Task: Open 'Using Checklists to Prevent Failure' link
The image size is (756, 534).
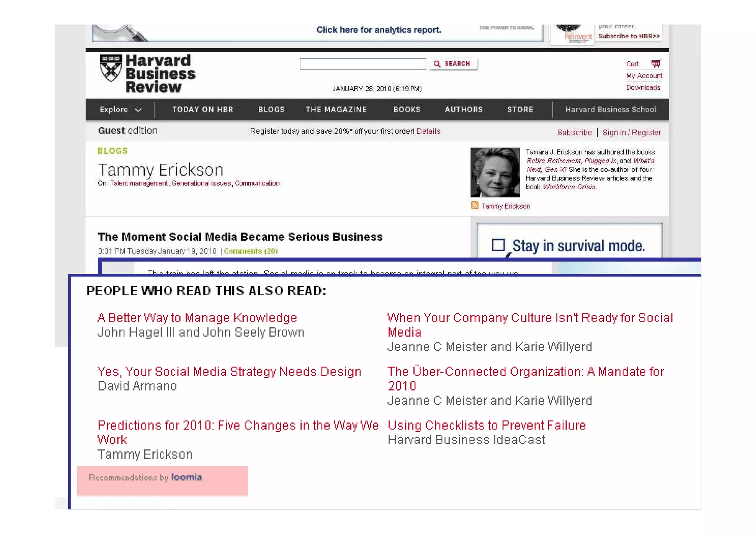Action: pos(486,425)
